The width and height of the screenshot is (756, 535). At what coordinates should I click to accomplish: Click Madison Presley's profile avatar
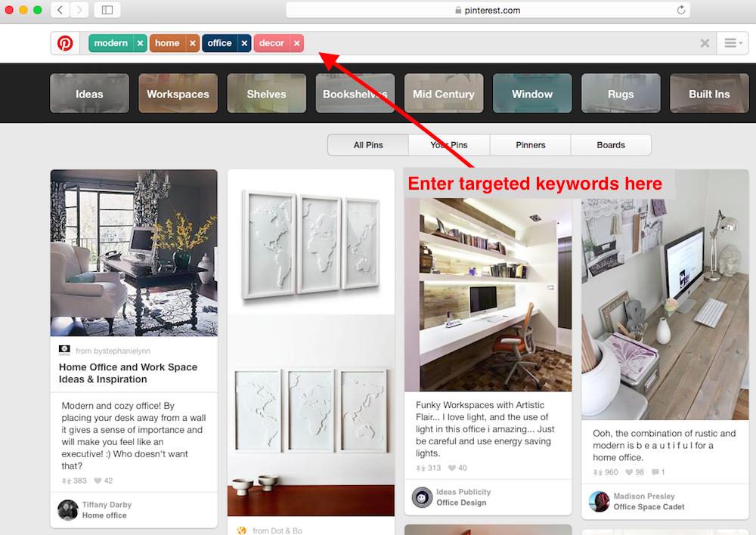600,502
